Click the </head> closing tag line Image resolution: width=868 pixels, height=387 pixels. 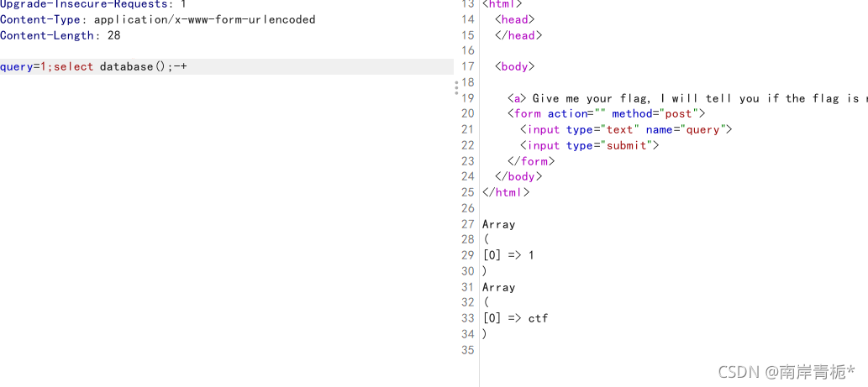coord(518,35)
